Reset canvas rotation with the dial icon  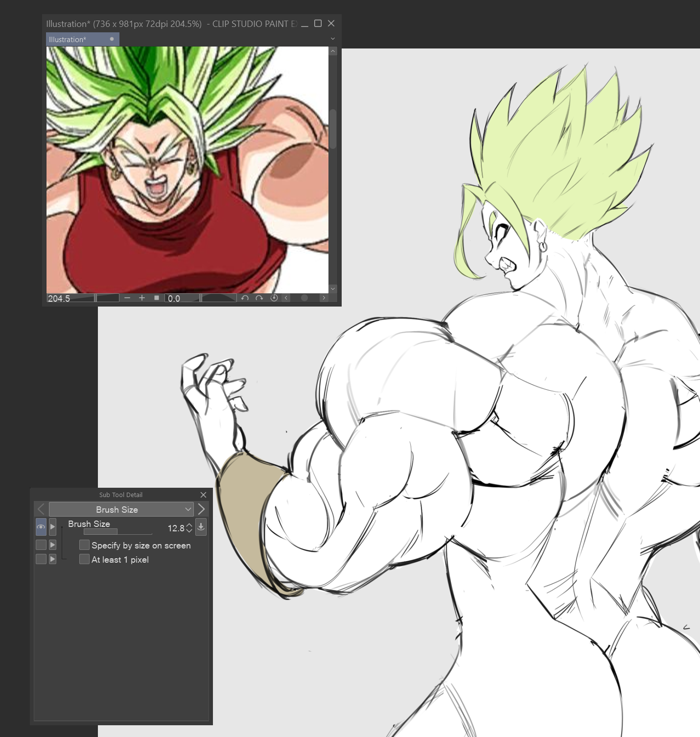[274, 298]
